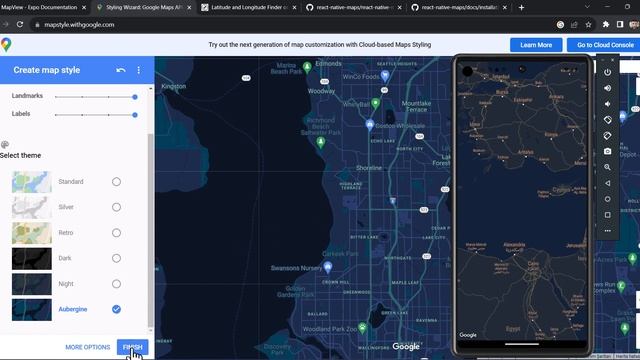Click the Swansons Nursery shop pin on map
640x360 pixels.
coord(327,267)
